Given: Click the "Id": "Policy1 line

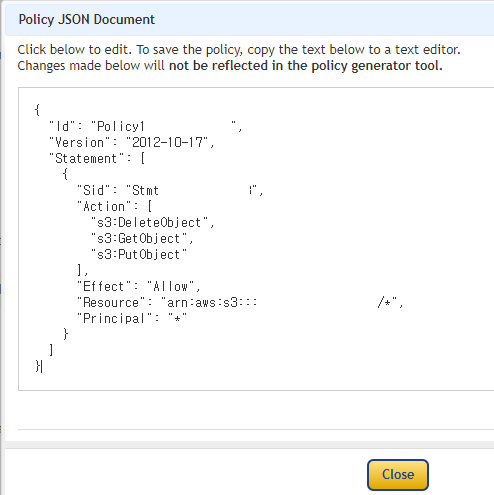Looking at the screenshot, I should pyautogui.click(x=146, y=127).
